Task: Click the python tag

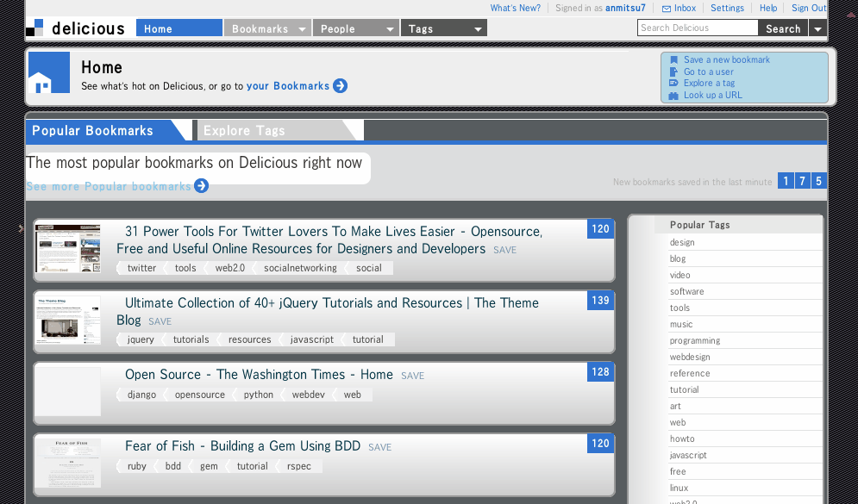Action: 259,395
